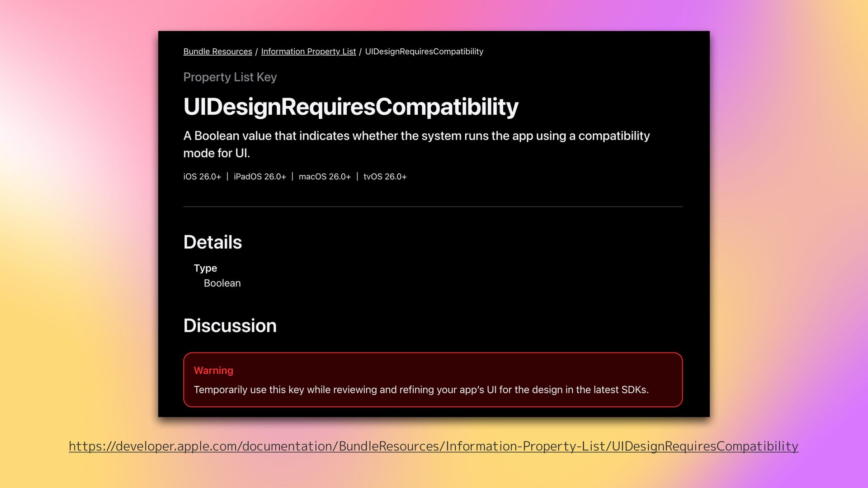
Task: Click the Property List Key eyebrow label
Action: click(x=230, y=77)
